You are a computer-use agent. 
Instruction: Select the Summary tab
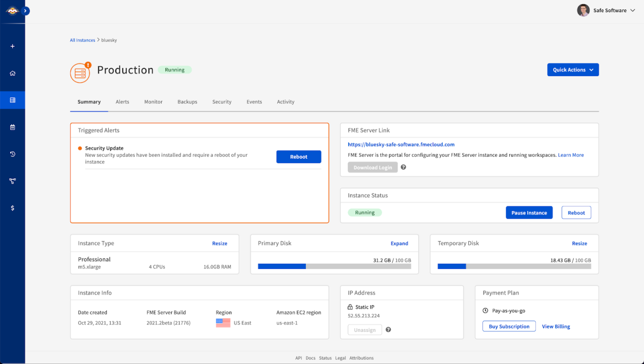coord(89,102)
